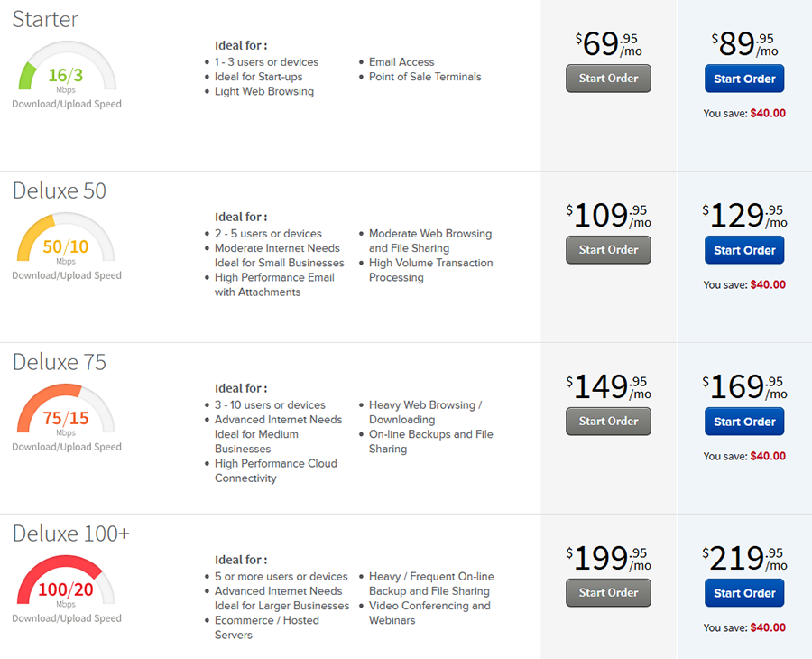Viewport: 812px width, 659px height.
Task: Click Deluxe 100+ speed gauge 100/20
Action: 66,583
